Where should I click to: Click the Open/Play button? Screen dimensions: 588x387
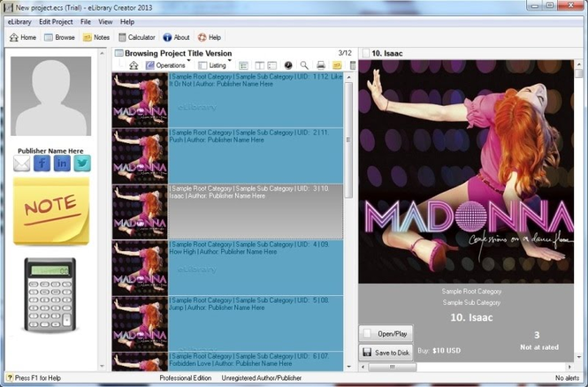[386, 333]
